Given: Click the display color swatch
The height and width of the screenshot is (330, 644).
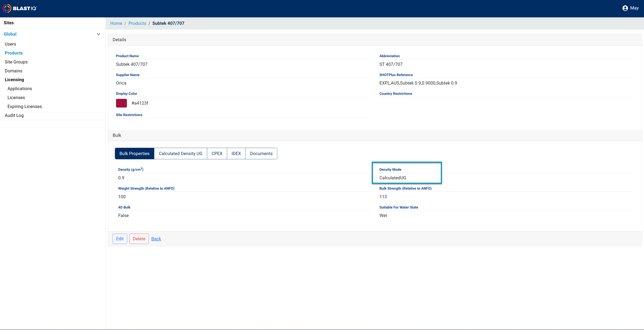Looking at the screenshot, I should tap(121, 103).
